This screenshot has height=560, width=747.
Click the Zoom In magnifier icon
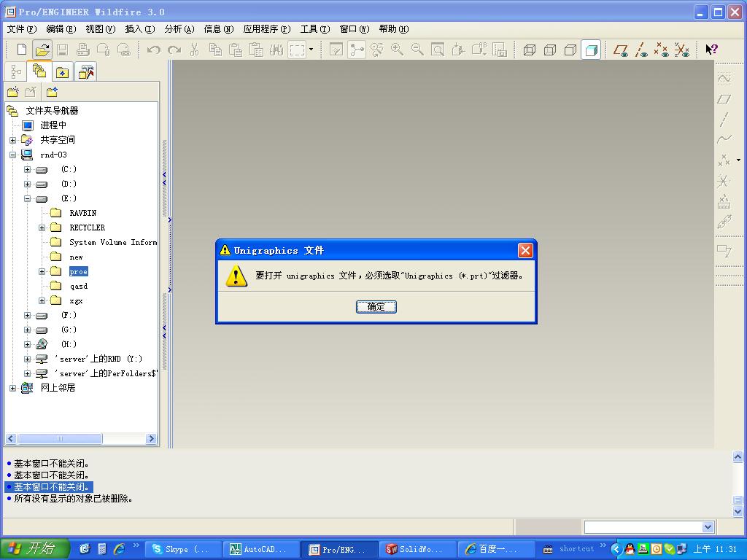click(397, 50)
